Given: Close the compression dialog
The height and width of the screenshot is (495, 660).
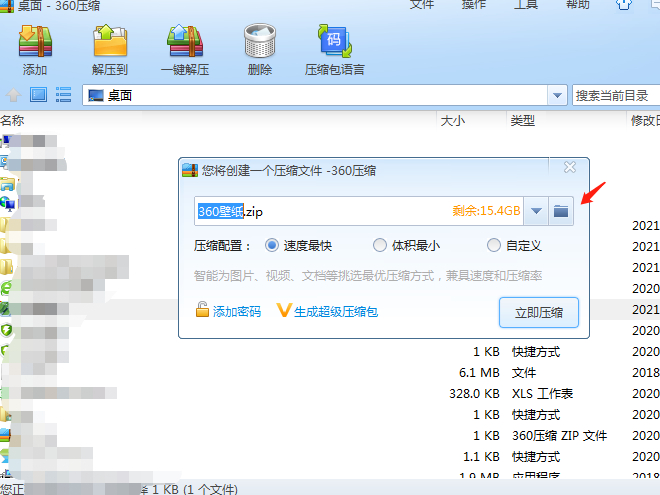Looking at the screenshot, I should tap(570, 168).
